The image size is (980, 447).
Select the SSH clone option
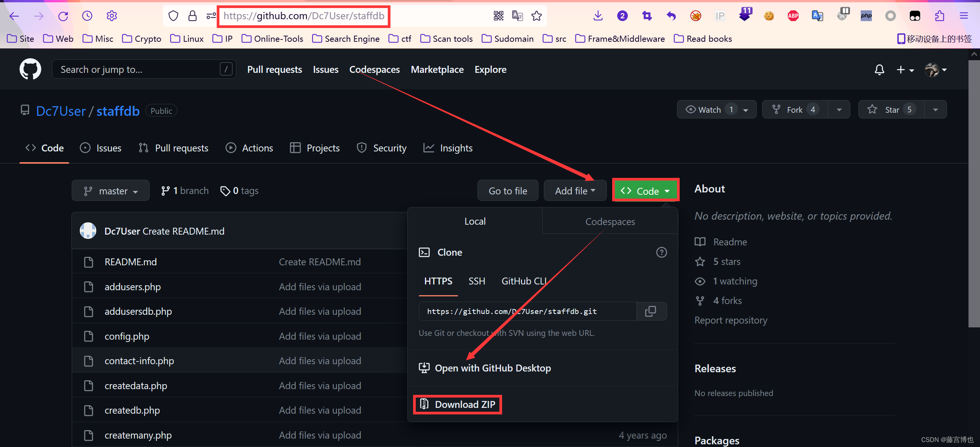coord(477,281)
